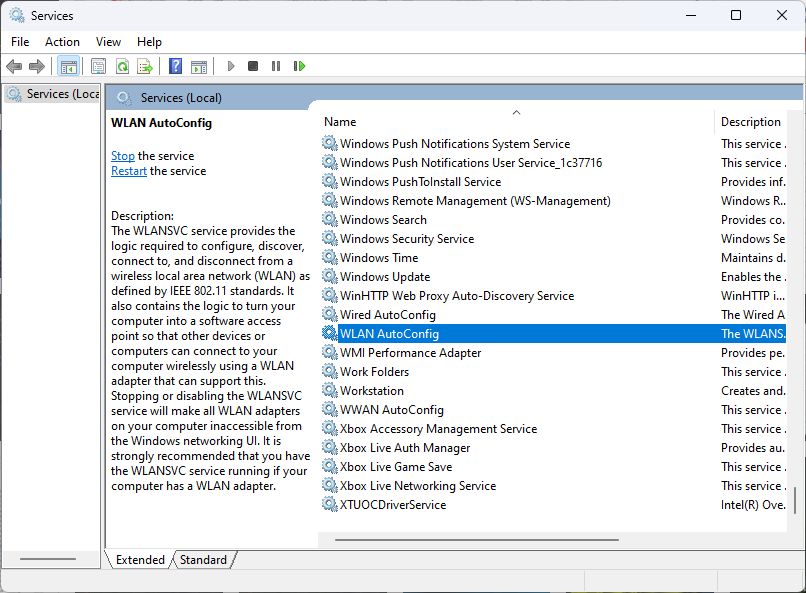Viewport: 806px width, 593px height.
Task: Select the Work Folders service name
Action: point(374,372)
